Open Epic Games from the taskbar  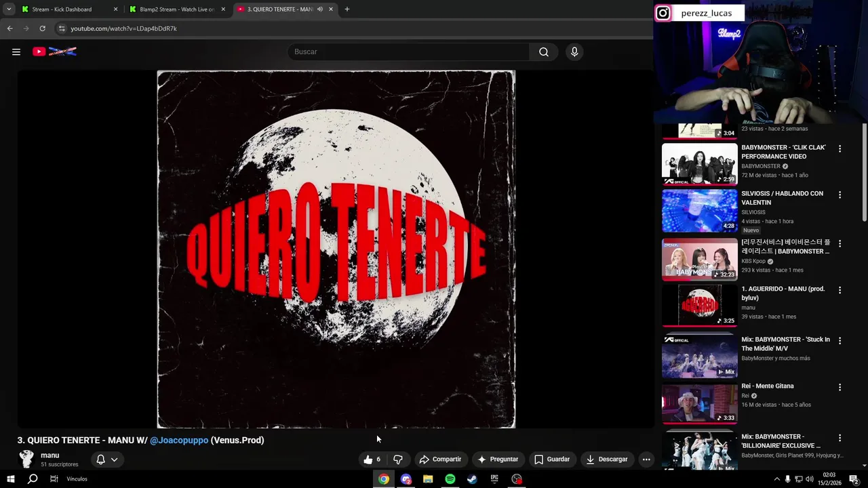click(x=494, y=479)
